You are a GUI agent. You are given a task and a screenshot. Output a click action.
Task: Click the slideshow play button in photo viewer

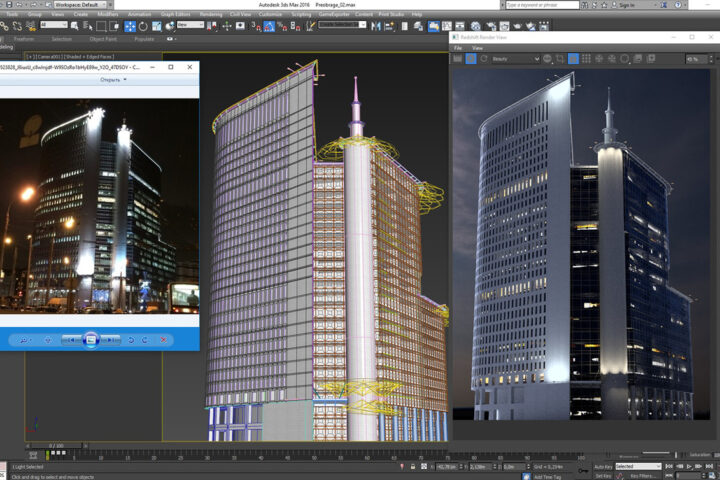91,340
